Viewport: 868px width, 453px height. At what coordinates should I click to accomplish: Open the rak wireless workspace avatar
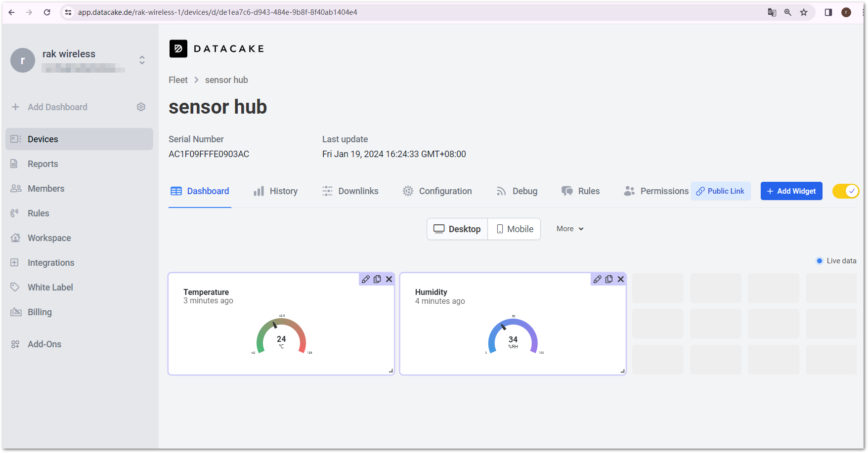[x=23, y=60]
